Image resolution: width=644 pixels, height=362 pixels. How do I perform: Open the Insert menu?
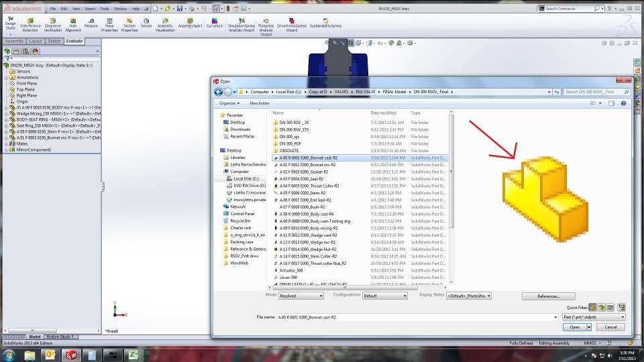[x=90, y=9]
